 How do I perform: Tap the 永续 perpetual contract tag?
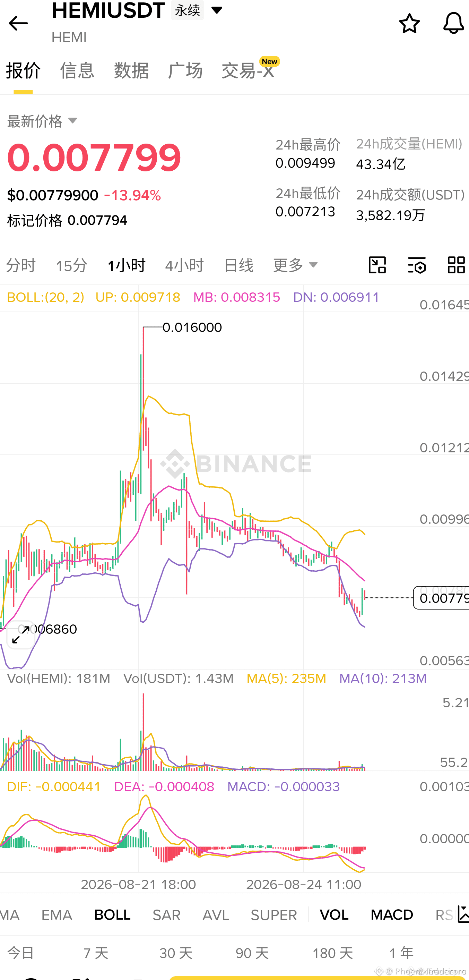(188, 10)
